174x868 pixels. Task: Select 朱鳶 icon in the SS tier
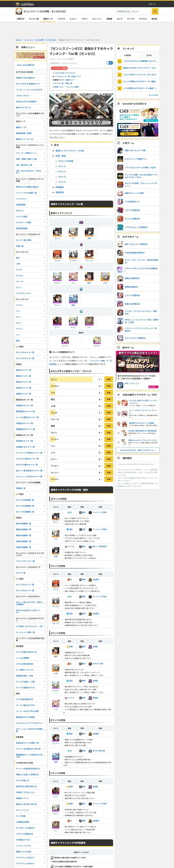(x=89, y=232)
